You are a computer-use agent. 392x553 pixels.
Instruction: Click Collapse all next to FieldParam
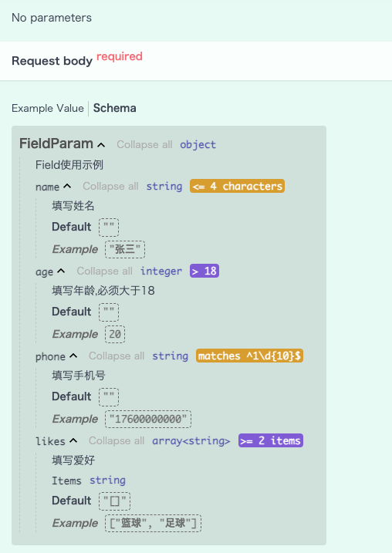pyautogui.click(x=144, y=144)
